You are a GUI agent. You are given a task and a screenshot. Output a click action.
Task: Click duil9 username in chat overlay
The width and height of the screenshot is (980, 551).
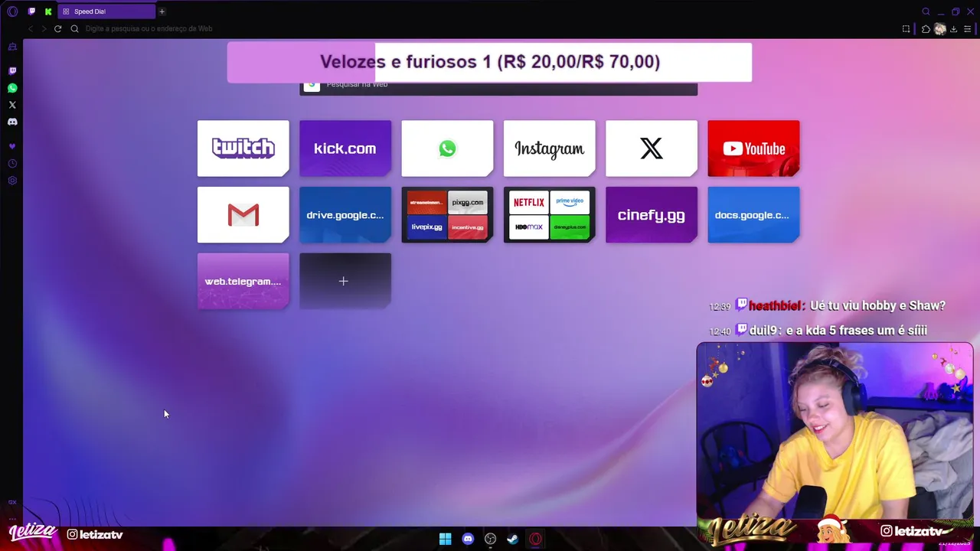[763, 330]
